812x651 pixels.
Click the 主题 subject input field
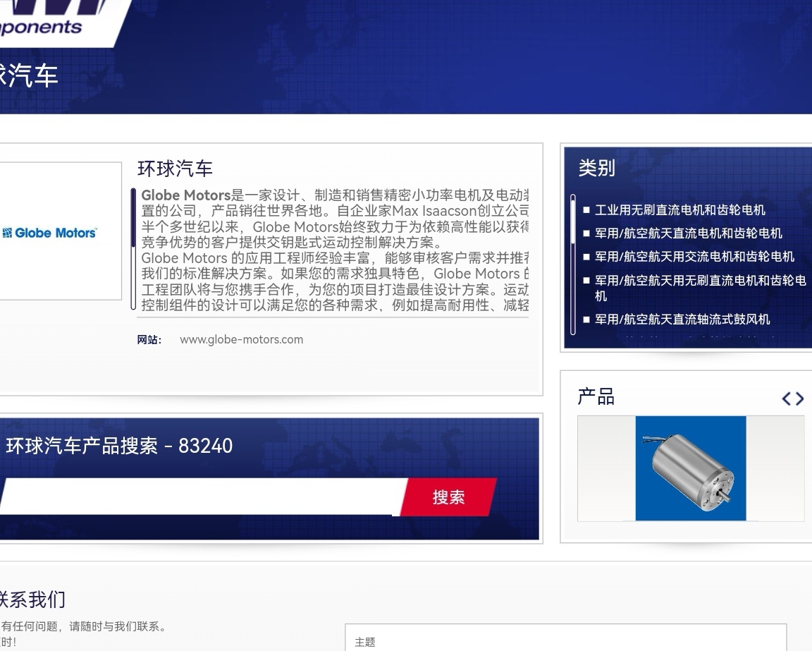[564, 642]
